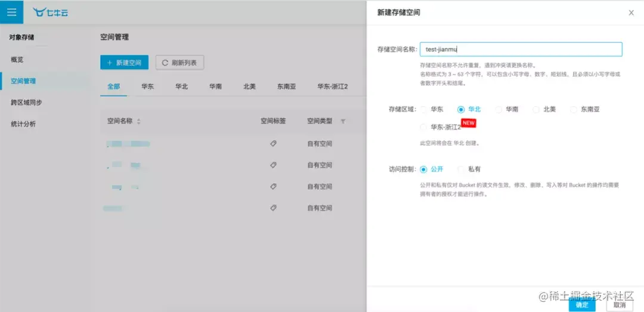Switch to the 华东 region tab
The image size is (644, 312).
point(148,87)
